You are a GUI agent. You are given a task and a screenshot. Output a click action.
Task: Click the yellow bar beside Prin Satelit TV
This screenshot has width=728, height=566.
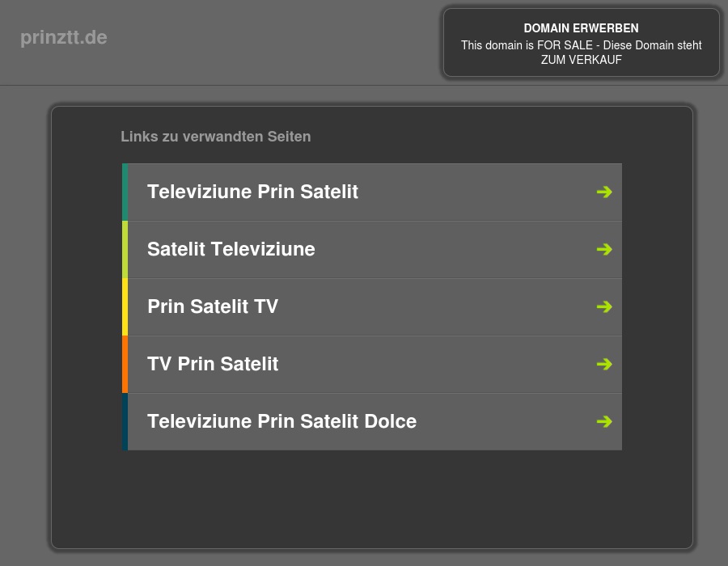[x=126, y=306]
